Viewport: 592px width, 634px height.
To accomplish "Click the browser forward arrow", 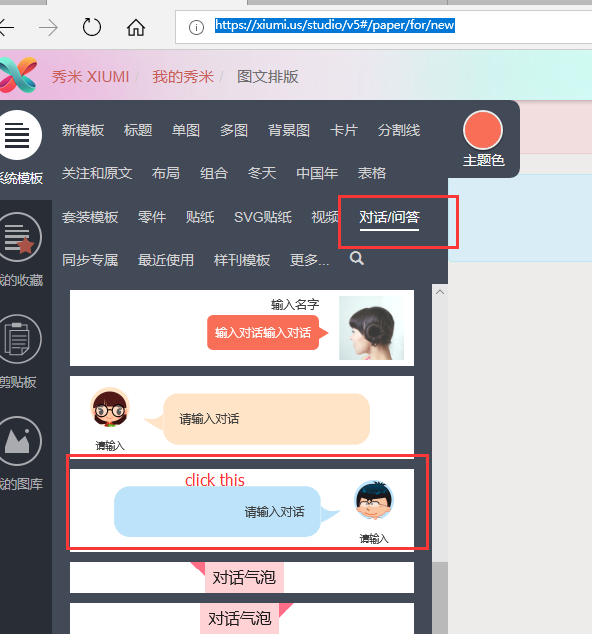I will 49,27.
